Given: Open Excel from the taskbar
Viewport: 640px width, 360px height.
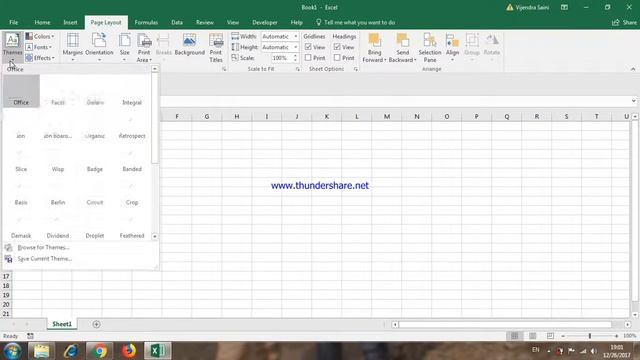Looking at the screenshot, I should point(158,351).
